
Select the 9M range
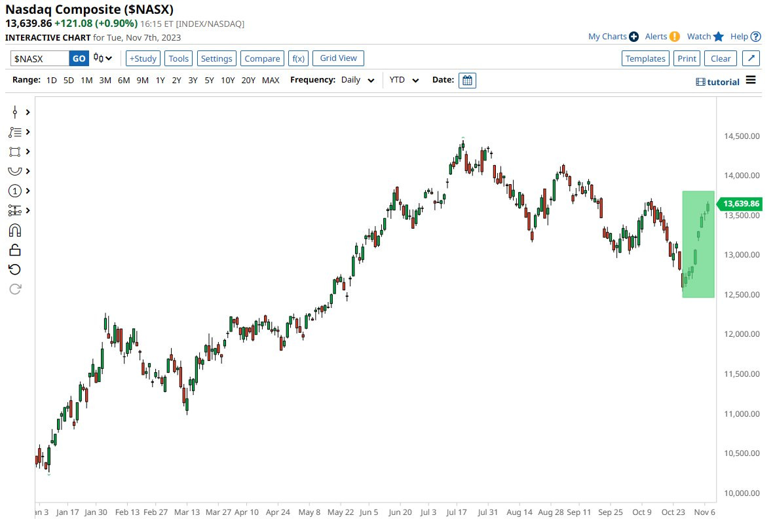point(142,80)
